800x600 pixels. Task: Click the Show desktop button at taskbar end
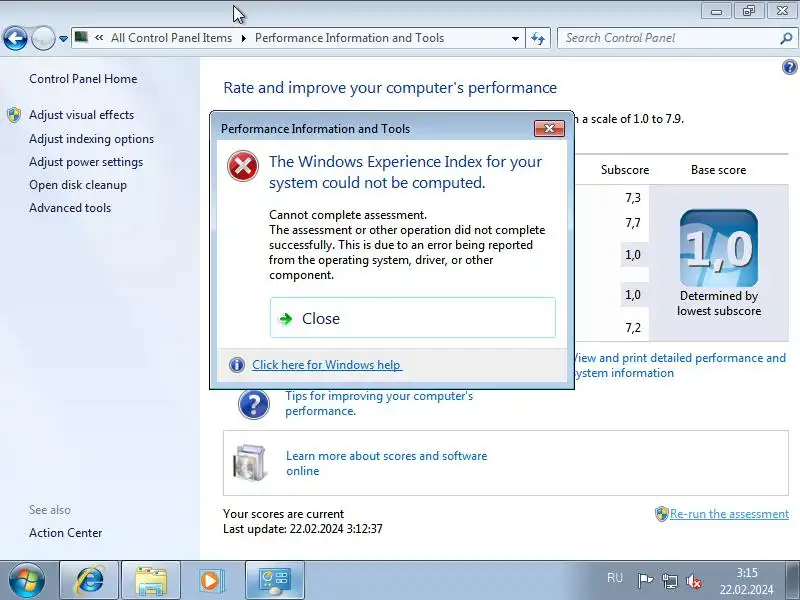(x=793, y=580)
